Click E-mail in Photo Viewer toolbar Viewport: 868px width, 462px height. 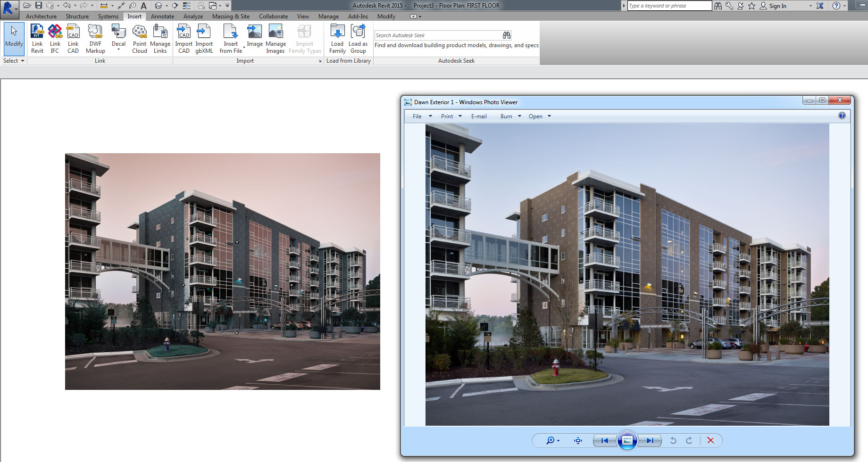click(x=479, y=116)
